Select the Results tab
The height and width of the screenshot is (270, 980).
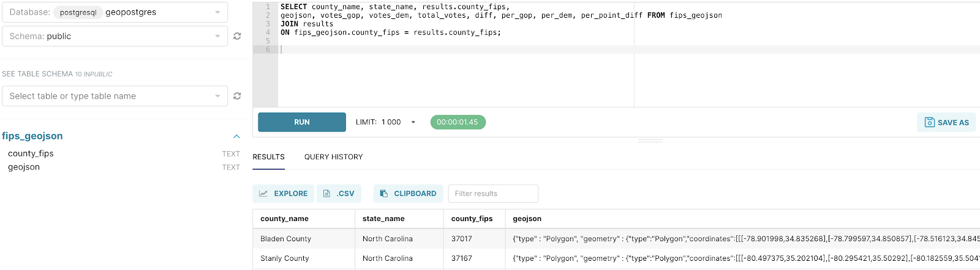268,157
